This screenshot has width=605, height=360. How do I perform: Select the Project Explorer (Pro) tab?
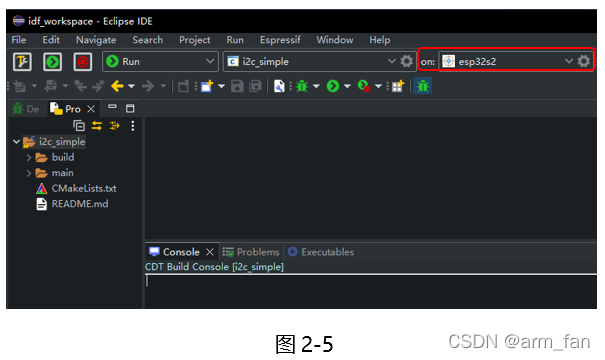pyautogui.click(x=66, y=109)
